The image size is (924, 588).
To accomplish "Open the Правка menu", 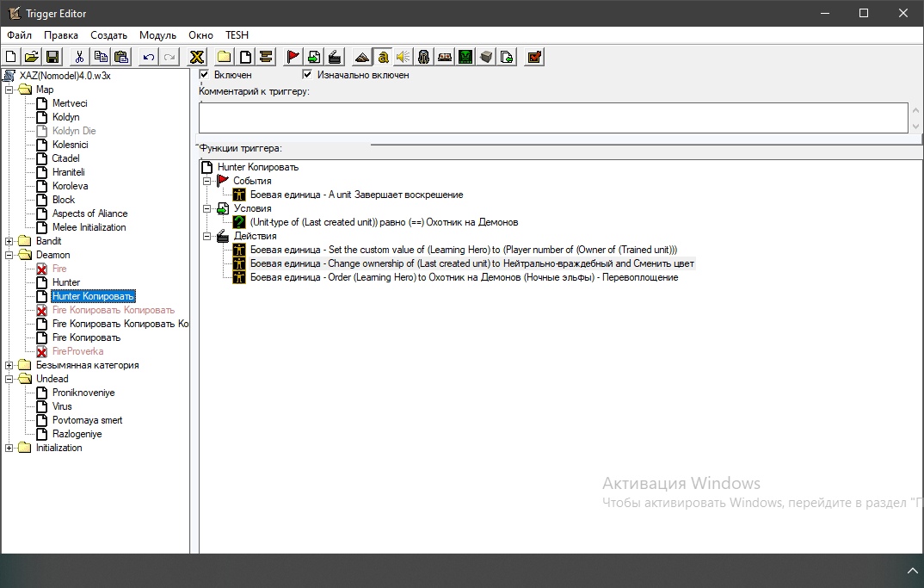I will click(x=61, y=34).
